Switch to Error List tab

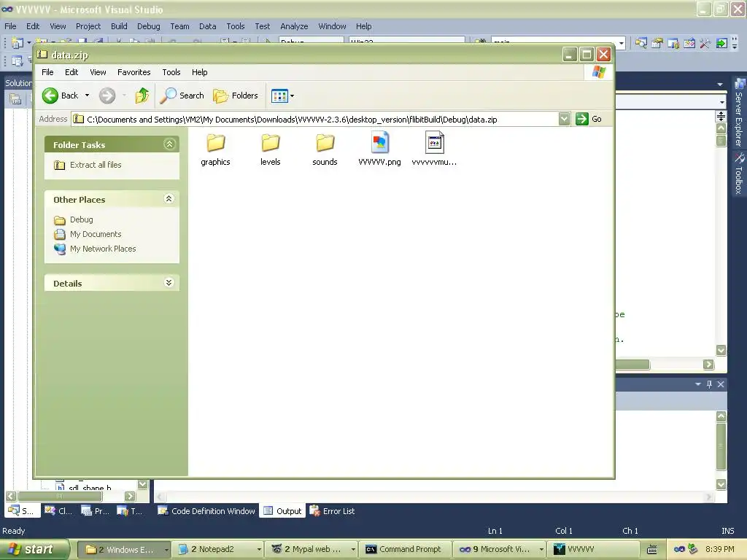pos(332,511)
